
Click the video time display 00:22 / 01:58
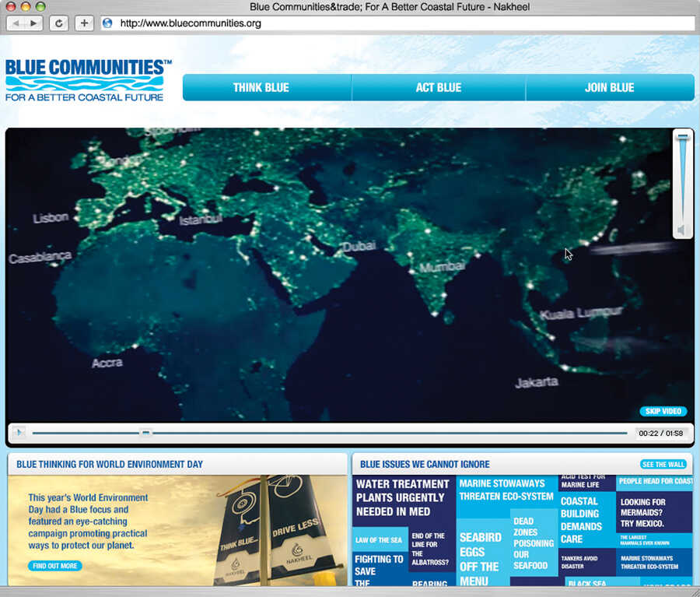tap(660, 433)
